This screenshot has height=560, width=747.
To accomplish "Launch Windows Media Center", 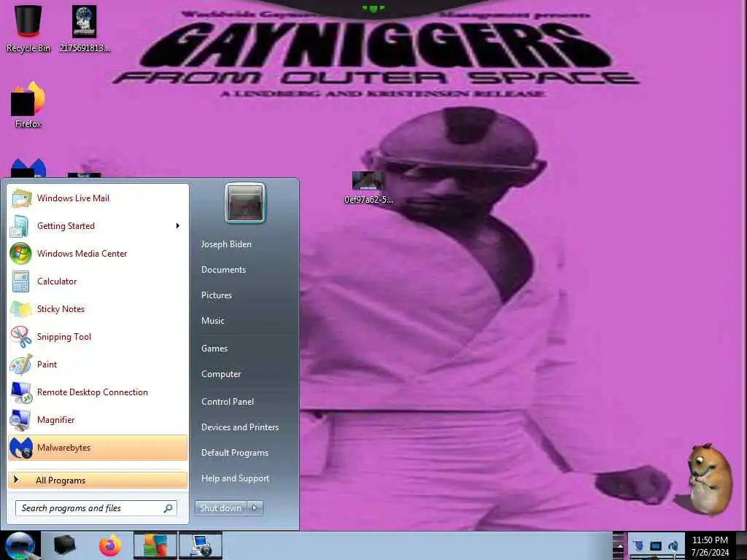I will pyautogui.click(x=98, y=253).
